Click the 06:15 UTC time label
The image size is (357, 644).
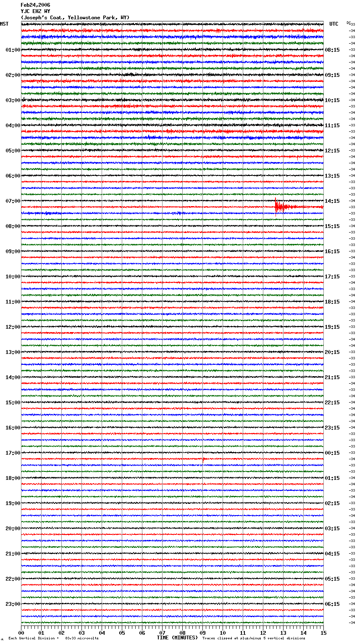click(x=332, y=604)
